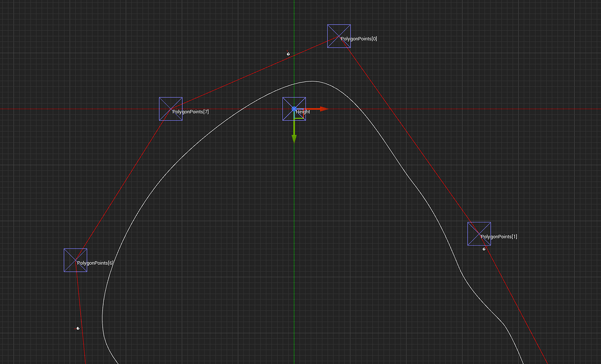Click the PolygonPoints[6] label text
The image size is (601, 364).
[x=95, y=262]
